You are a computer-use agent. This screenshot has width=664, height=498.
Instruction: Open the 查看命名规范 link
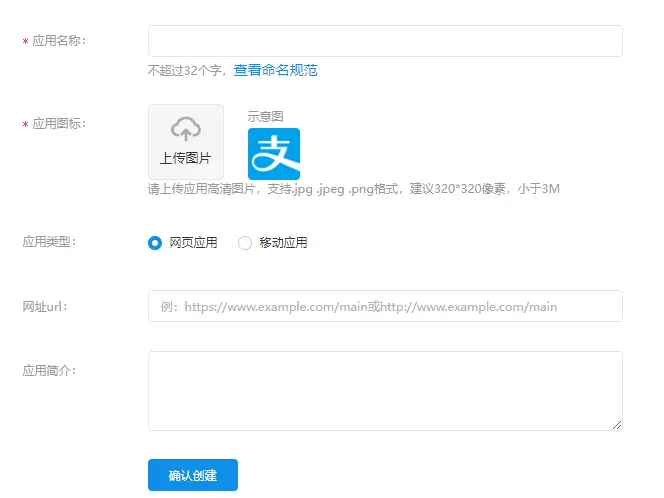[x=275, y=70]
